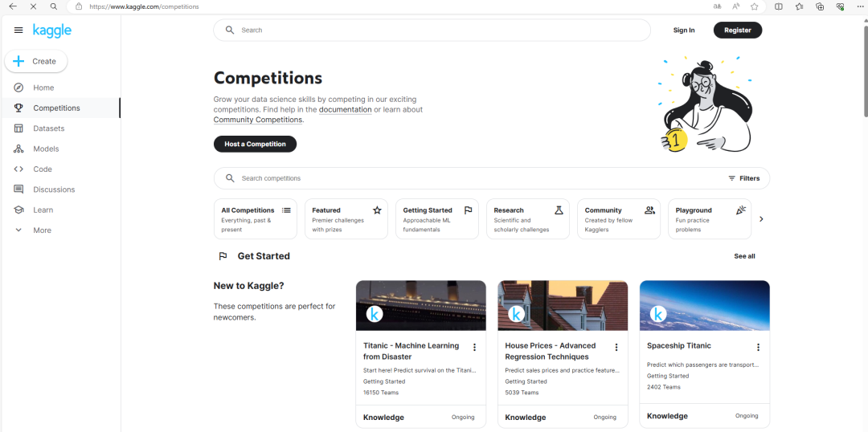Open the hamburger menu beside the Kaggle logo
Image resolution: width=868 pixels, height=432 pixels.
click(18, 31)
